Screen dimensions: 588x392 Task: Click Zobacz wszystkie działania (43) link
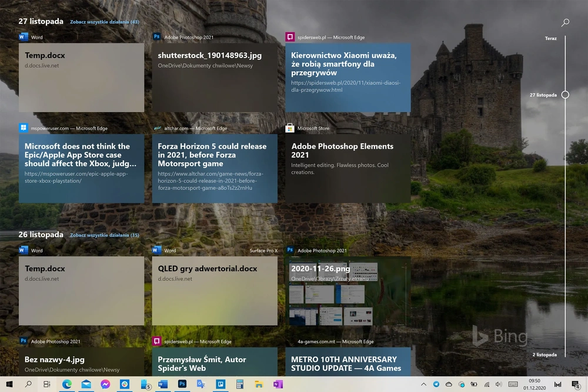point(105,22)
